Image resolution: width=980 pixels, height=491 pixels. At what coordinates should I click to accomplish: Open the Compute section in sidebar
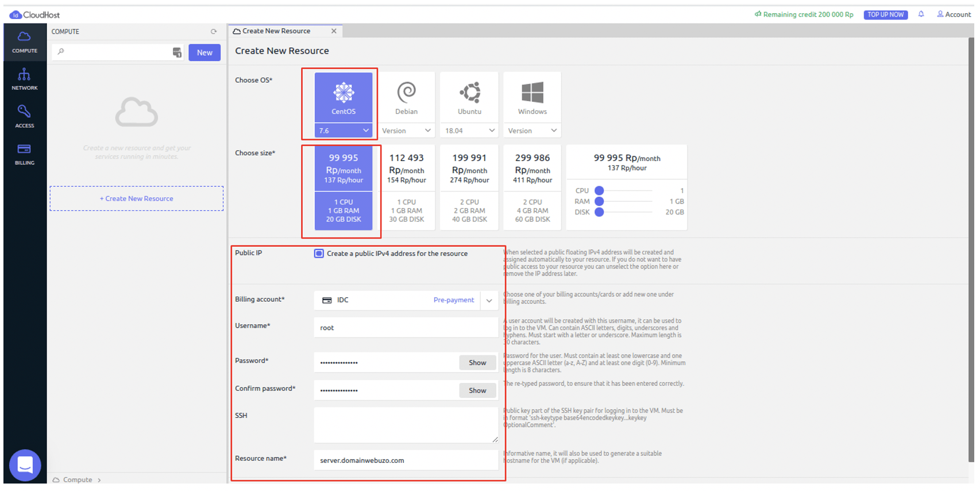click(x=24, y=43)
